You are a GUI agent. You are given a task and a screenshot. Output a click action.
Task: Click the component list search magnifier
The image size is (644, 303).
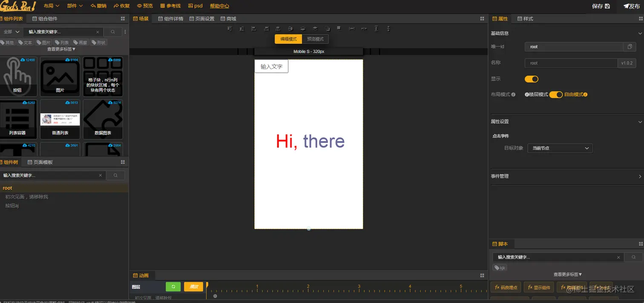tap(113, 32)
